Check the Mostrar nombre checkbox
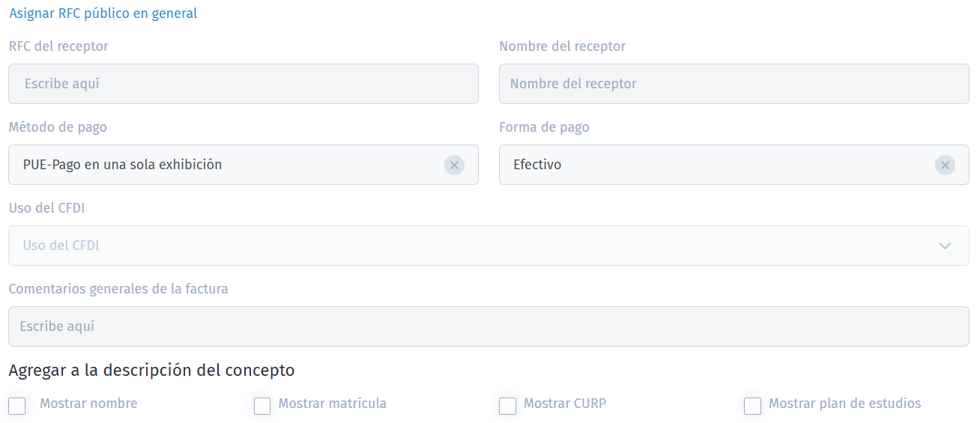The image size is (980, 423). tap(17, 406)
